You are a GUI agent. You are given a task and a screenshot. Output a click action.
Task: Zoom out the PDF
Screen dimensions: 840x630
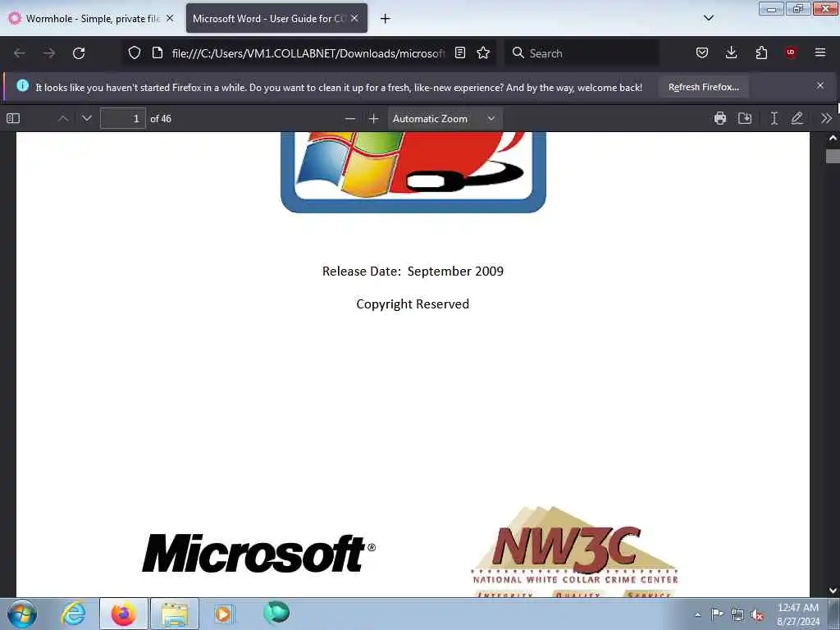point(350,118)
